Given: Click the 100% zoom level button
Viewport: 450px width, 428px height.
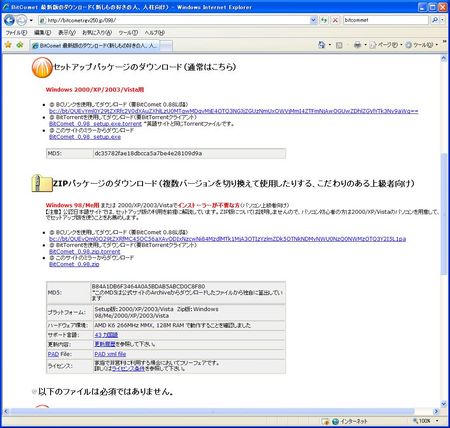Looking at the screenshot, I should [421, 421].
